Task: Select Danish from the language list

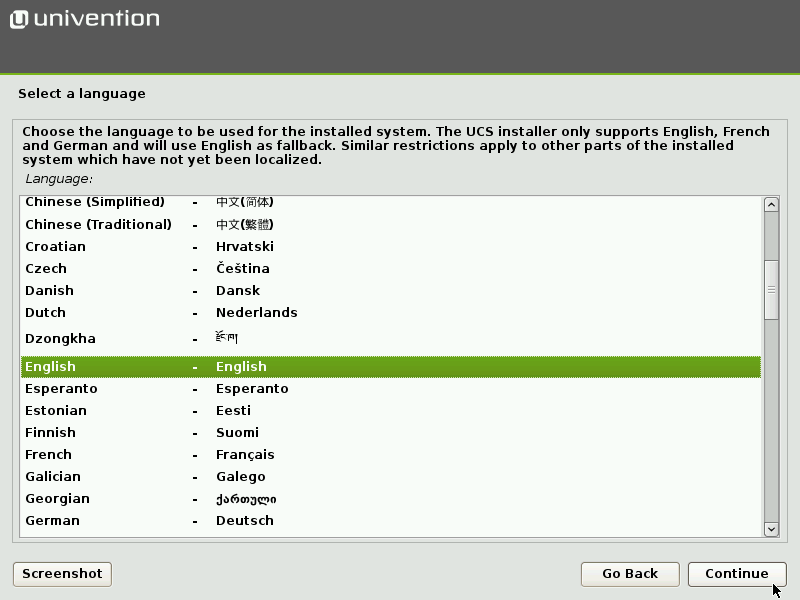Action: (200, 290)
